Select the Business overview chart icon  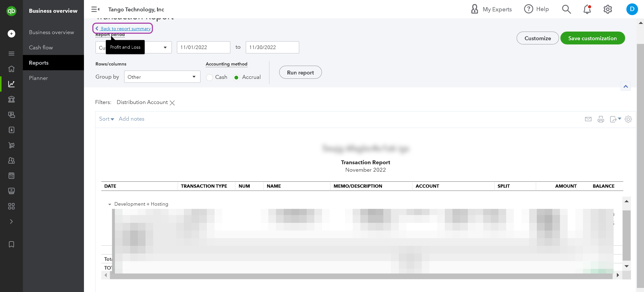click(11, 84)
